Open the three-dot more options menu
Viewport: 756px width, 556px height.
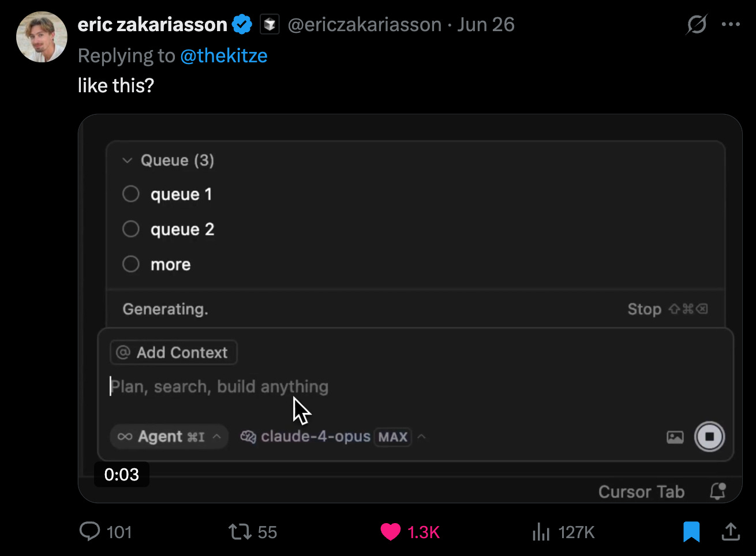pyautogui.click(x=731, y=25)
